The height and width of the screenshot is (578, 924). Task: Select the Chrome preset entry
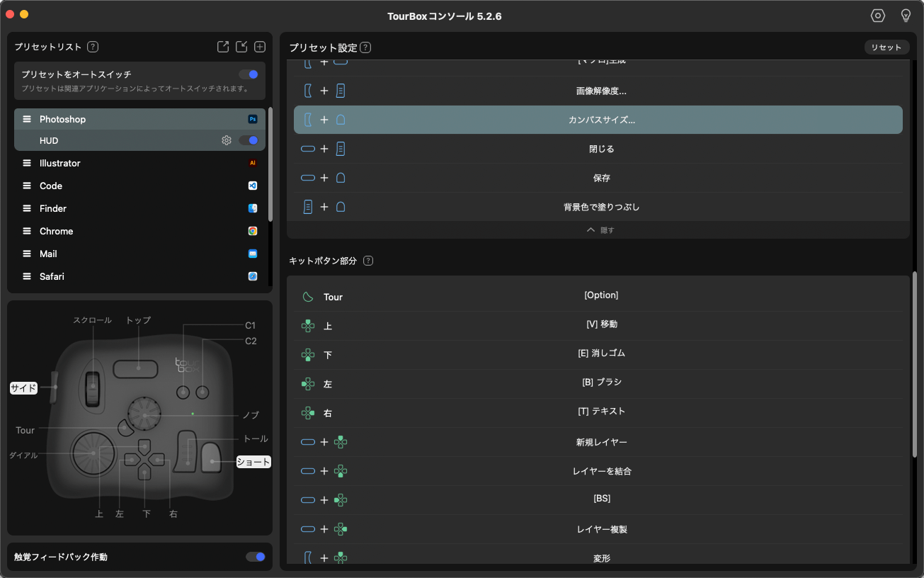coord(139,231)
